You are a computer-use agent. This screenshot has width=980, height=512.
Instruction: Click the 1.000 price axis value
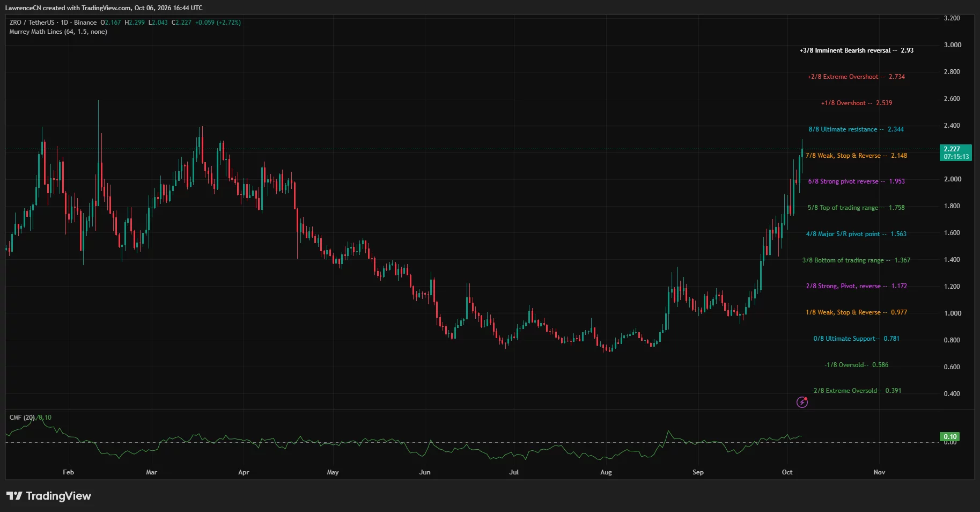click(x=952, y=313)
